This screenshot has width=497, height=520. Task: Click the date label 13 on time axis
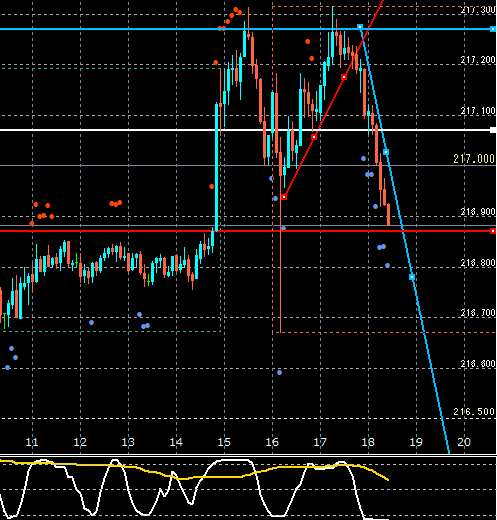pyautogui.click(x=128, y=442)
